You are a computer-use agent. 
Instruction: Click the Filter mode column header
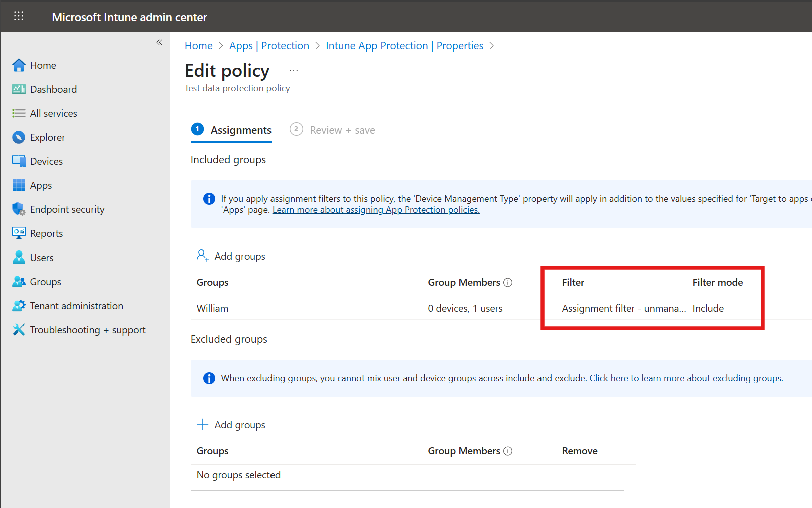tap(717, 282)
